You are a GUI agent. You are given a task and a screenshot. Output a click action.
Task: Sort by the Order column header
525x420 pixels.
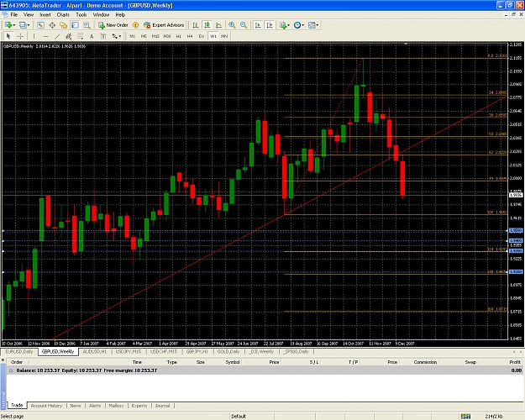coord(17,362)
